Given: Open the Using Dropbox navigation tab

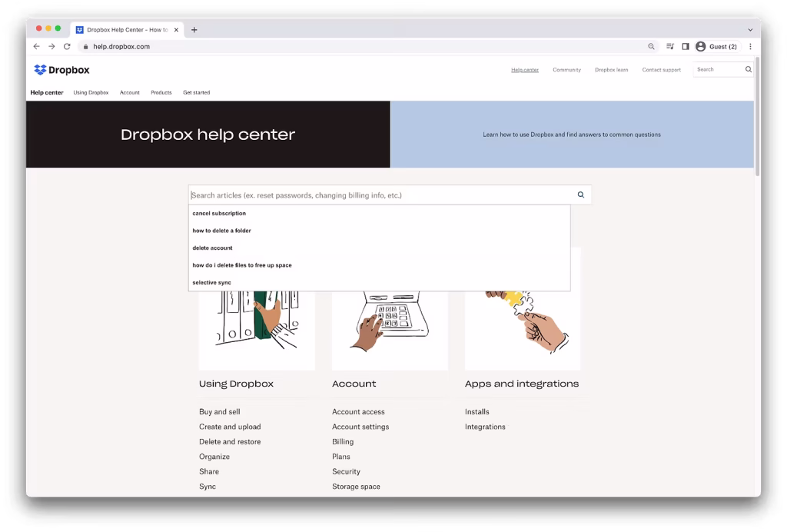Looking at the screenshot, I should pos(91,92).
